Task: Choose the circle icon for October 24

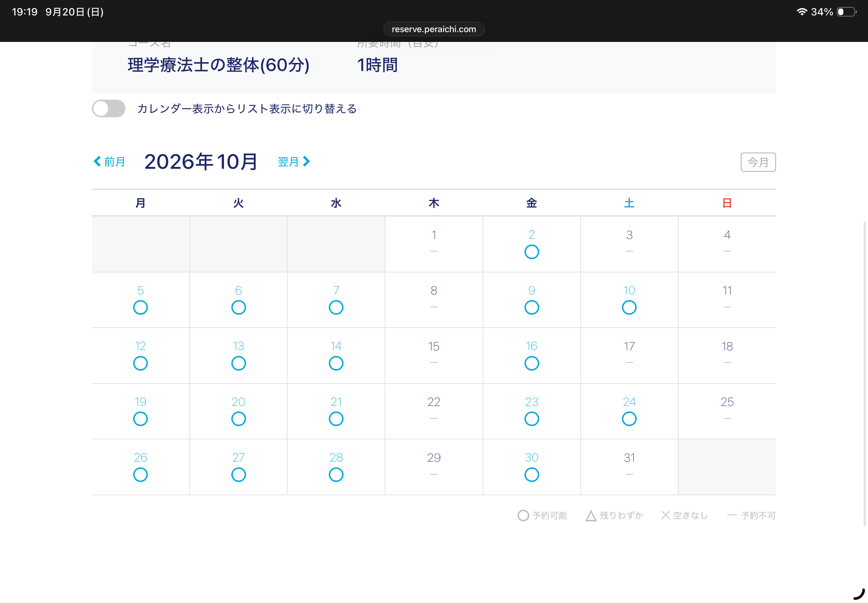Action: [629, 419]
